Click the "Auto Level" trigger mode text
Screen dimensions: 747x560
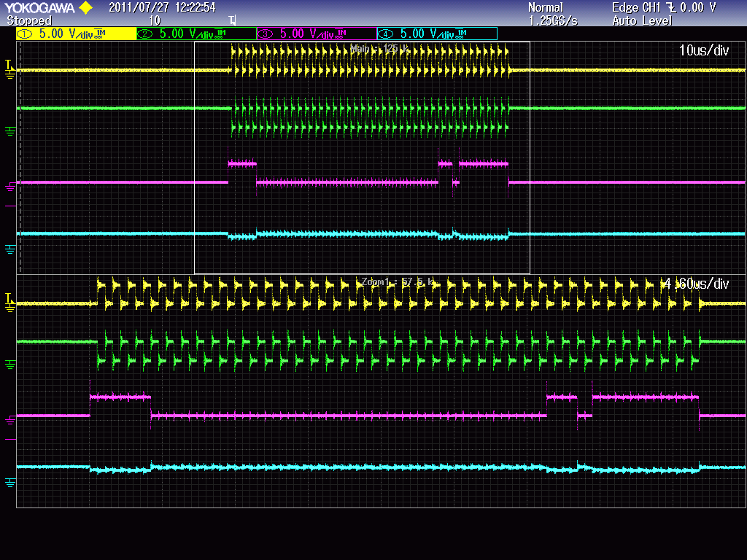tap(642, 20)
